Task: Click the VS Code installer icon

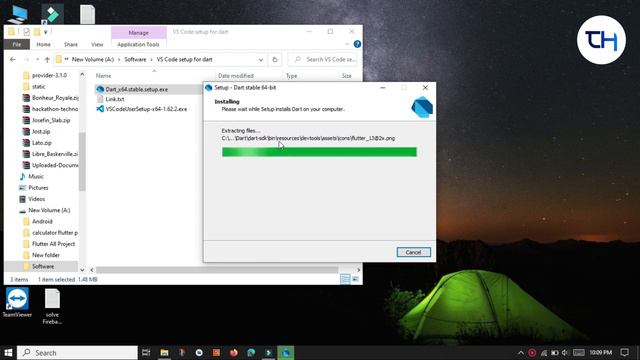Action: (x=100, y=109)
